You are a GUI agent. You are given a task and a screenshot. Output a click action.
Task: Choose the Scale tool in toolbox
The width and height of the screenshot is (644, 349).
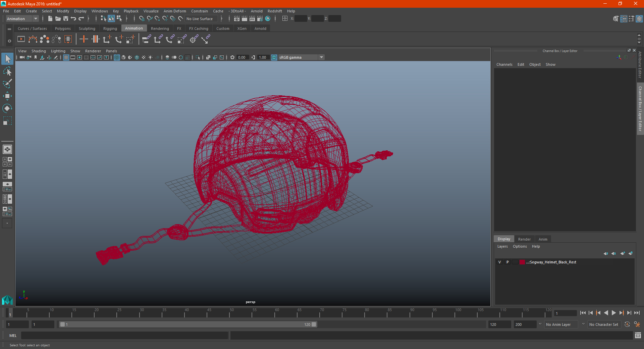click(7, 121)
